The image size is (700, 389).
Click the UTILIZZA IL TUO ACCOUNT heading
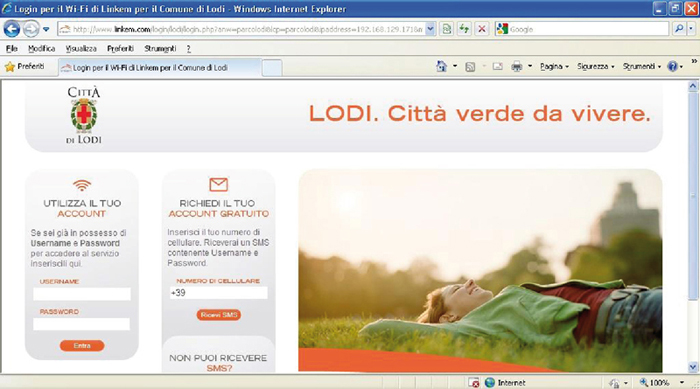[82, 209]
